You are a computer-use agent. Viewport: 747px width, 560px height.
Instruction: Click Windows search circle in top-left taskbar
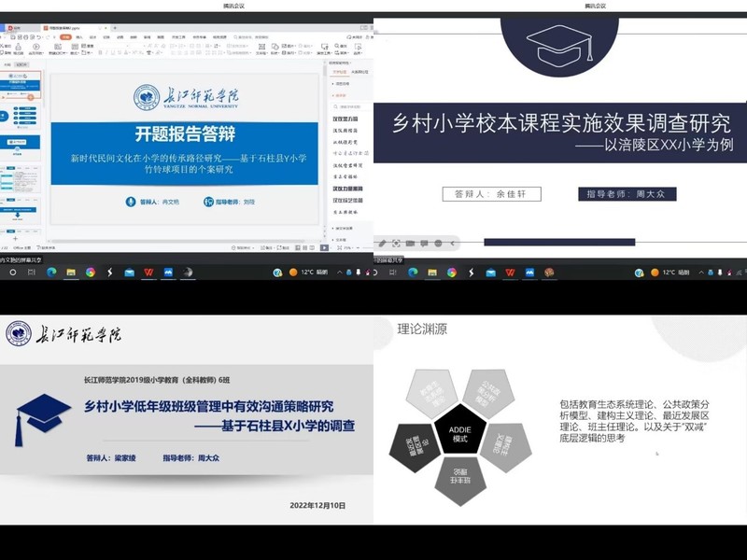tap(13, 273)
